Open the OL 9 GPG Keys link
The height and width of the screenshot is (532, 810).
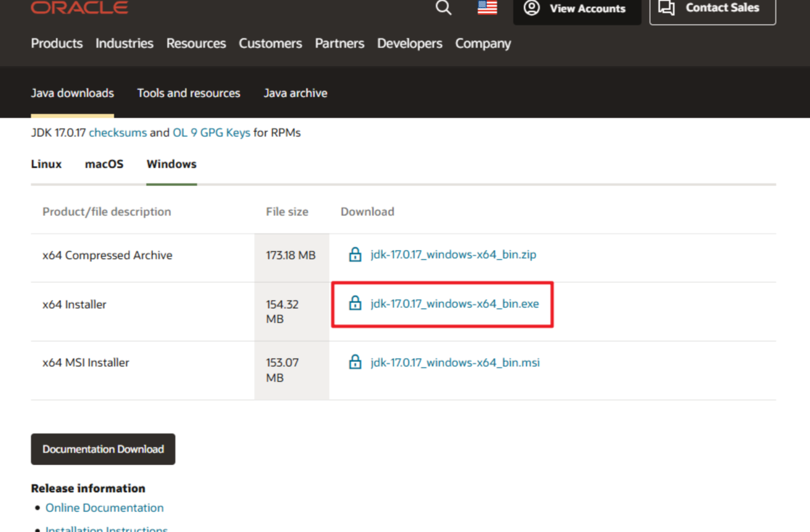click(211, 132)
